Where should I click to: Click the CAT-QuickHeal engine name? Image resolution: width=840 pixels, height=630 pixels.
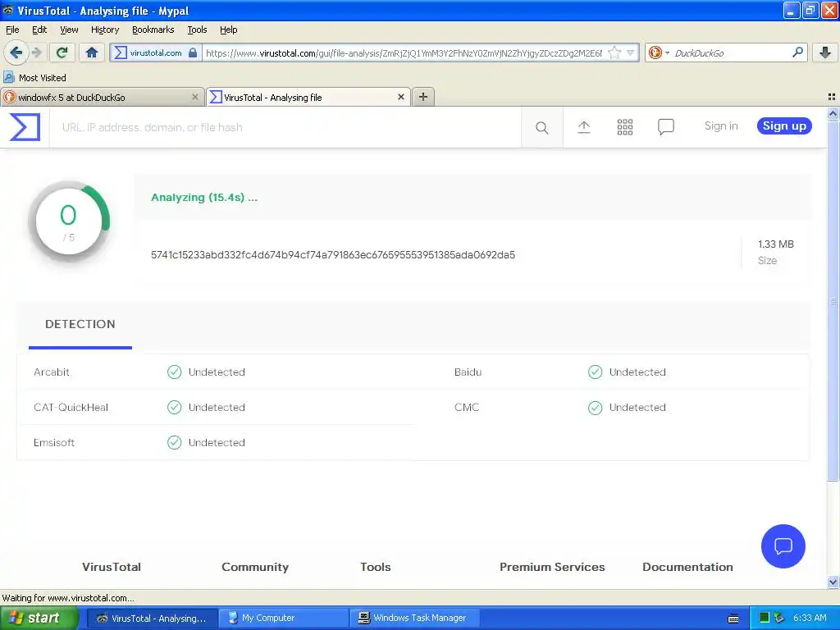coord(71,407)
